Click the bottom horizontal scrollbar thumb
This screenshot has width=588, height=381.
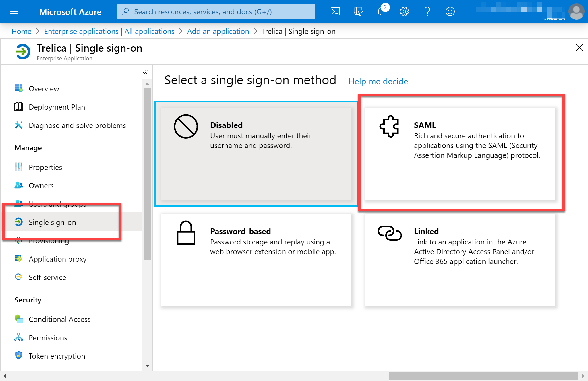[x=483, y=376]
